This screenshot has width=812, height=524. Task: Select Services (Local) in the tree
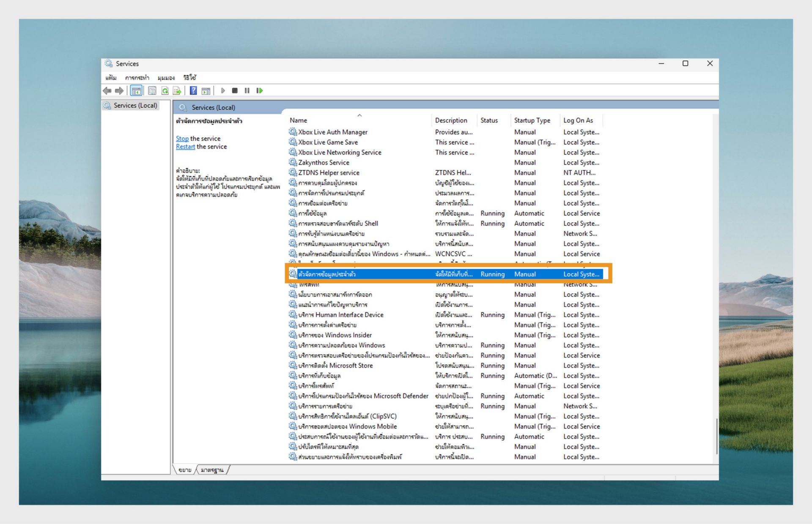pyautogui.click(x=135, y=106)
